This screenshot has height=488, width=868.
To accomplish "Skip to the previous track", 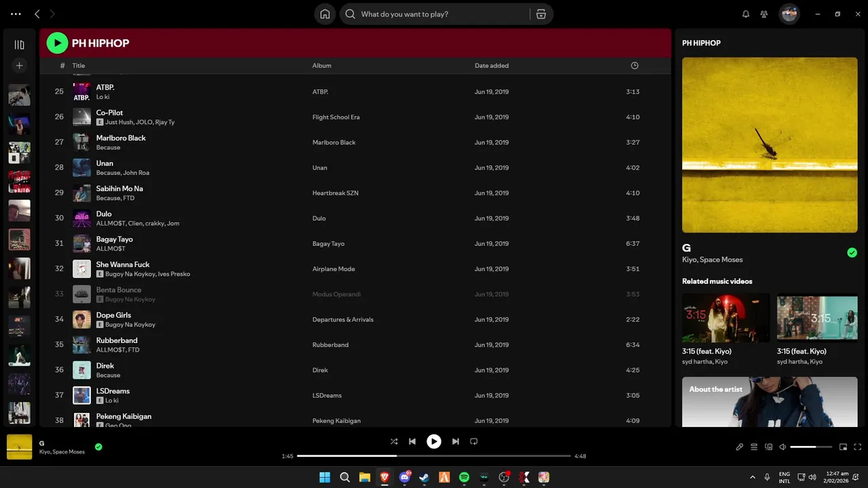I will [x=412, y=441].
